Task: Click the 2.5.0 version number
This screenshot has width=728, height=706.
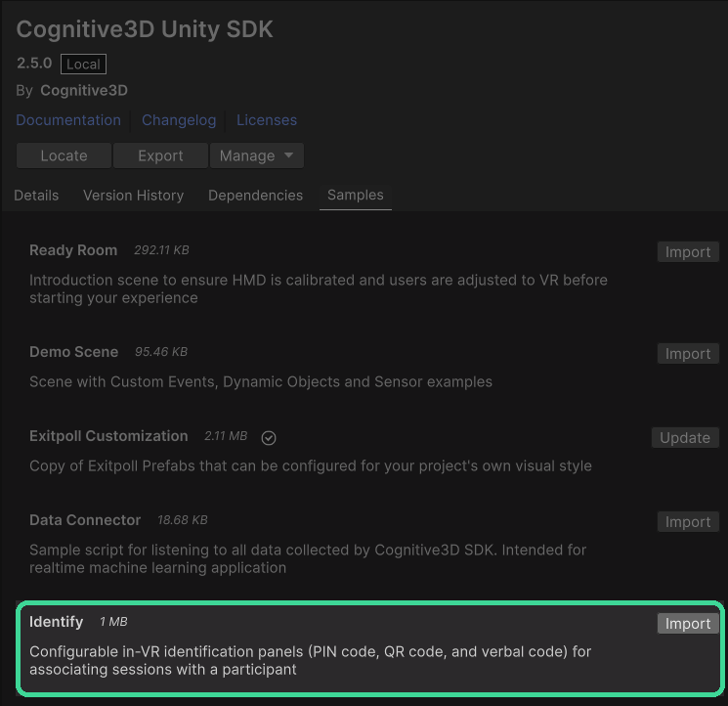Action: [34, 64]
